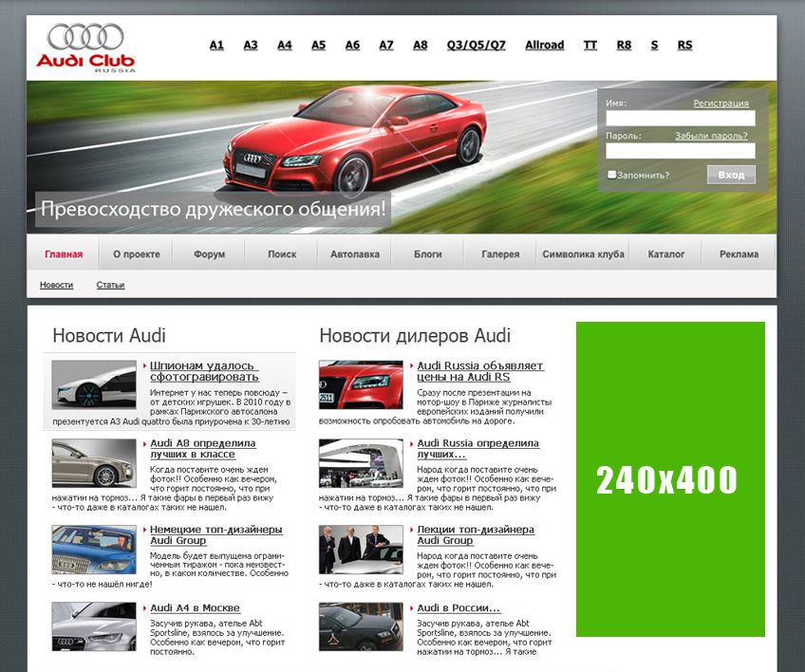Open the blue Audi grille thumbnail
This screenshot has height=672, width=805.
tap(93, 550)
